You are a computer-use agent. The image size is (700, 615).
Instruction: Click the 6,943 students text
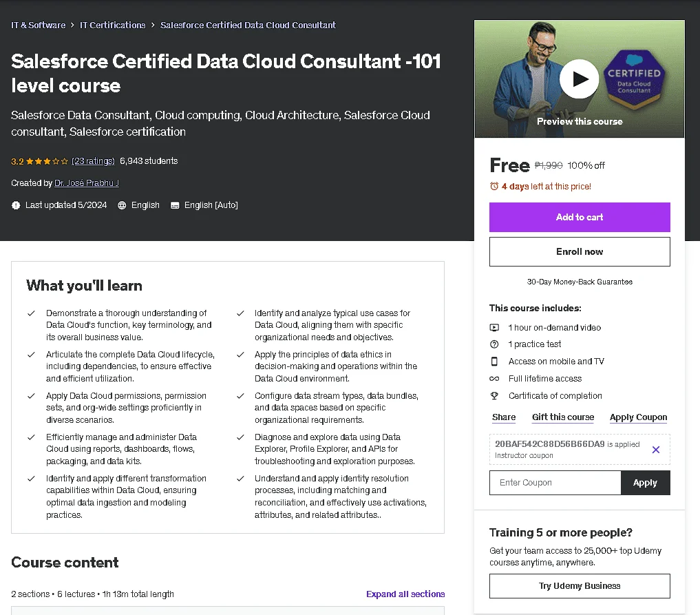tap(149, 160)
